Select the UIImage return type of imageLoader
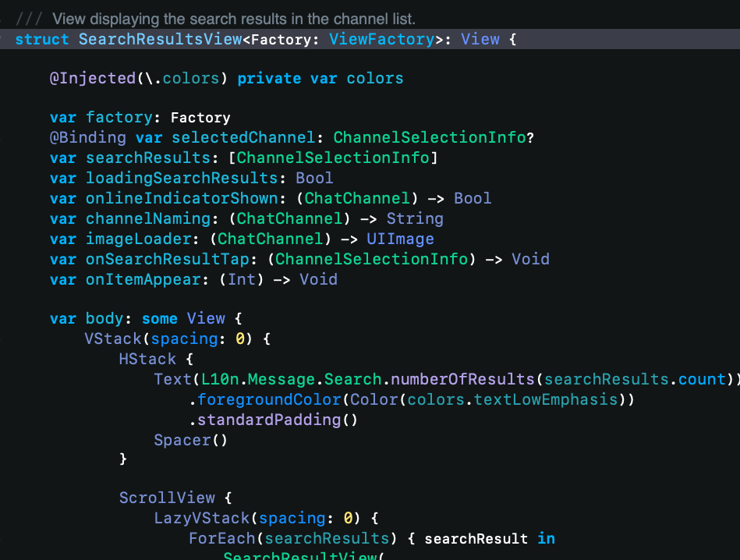The image size is (740, 560). click(400, 239)
